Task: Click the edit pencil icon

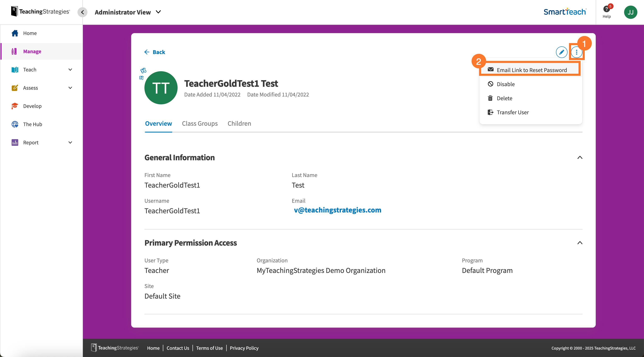Action: [x=562, y=52]
